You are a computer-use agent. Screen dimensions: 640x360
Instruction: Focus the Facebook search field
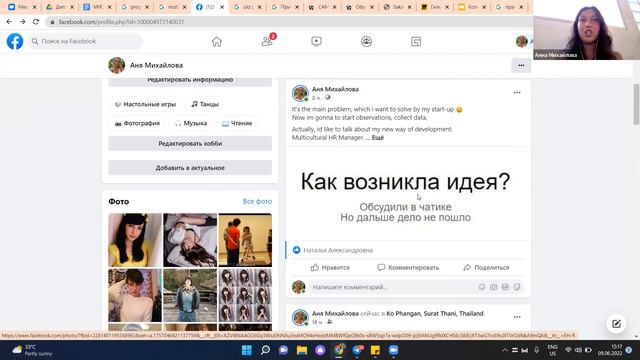point(86,41)
